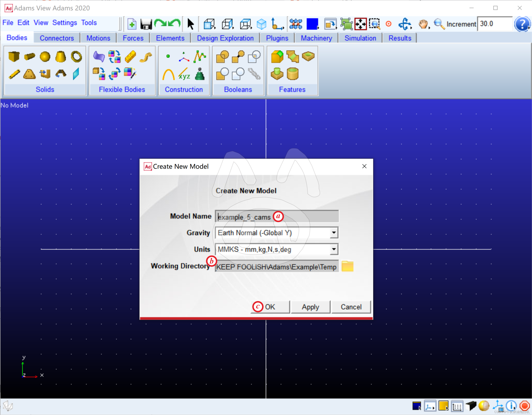This screenshot has height=415, width=532.
Task: Click the Stop sign icon in status bar
Action: tap(525, 406)
